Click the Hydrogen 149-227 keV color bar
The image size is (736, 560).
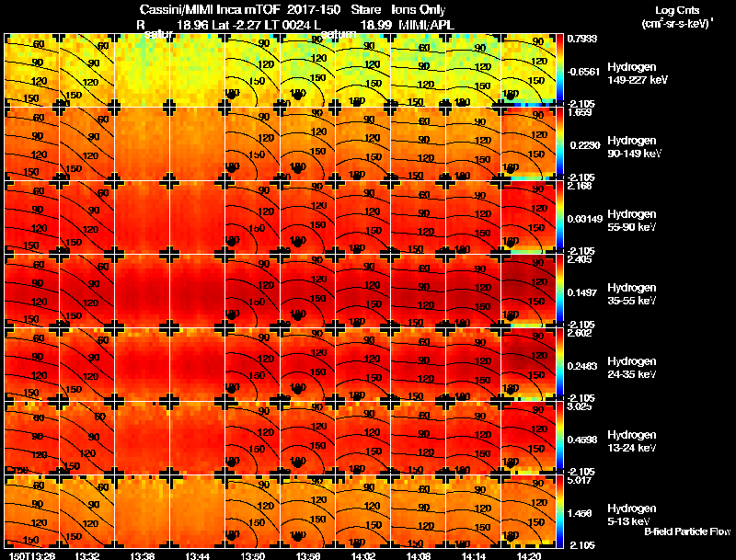(x=559, y=69)
